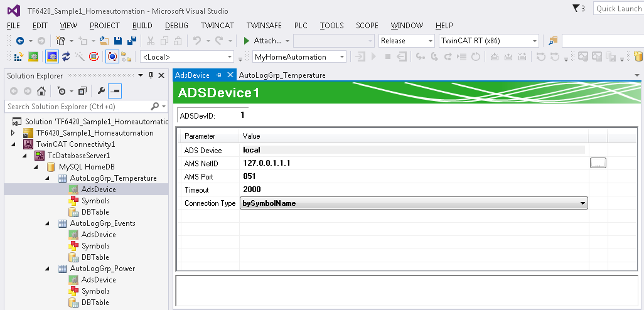
Task: Click the Reload Devices double-arrow icon
Action: click(66, 56)
